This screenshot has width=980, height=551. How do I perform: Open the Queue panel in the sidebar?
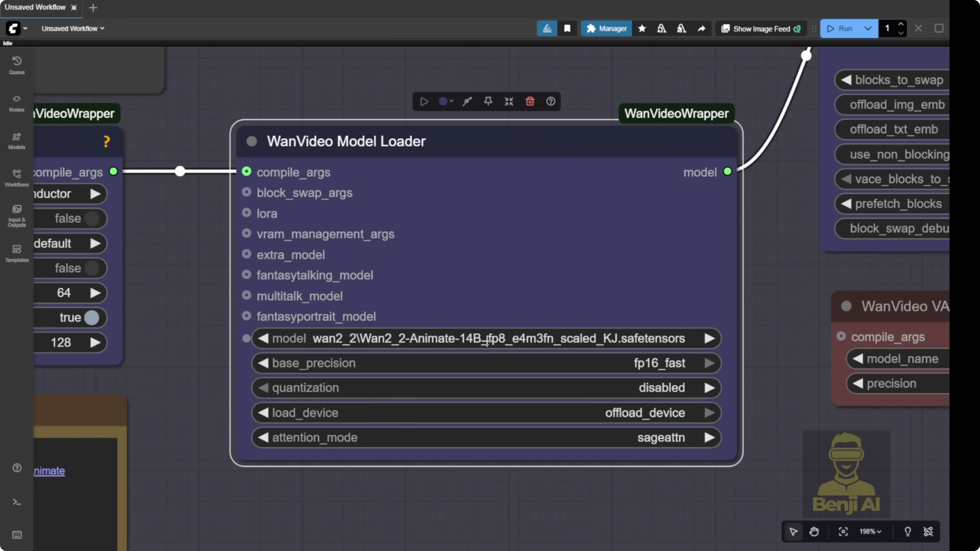(x=16, y=64)
